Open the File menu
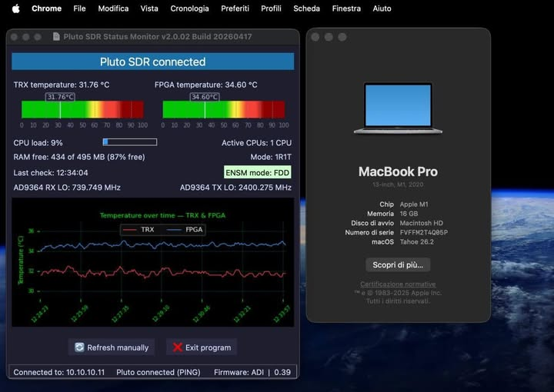Image resolution: width=554 pixels, height=392 pixels. pos(79,8)
